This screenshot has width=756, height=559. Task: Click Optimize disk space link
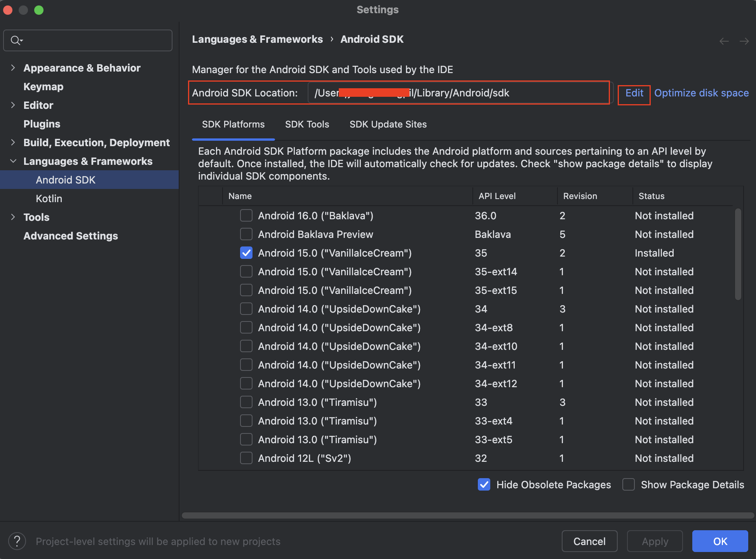coord(701,93)
